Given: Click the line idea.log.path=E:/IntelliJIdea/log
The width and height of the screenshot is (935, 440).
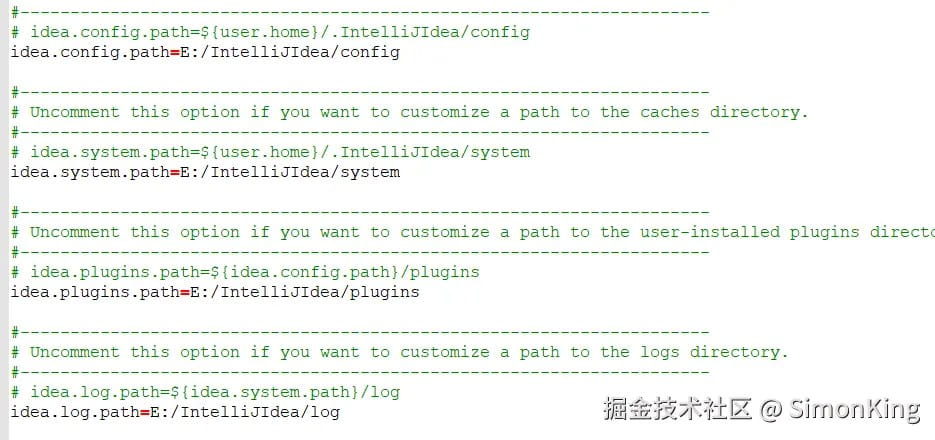Looking at the screenshot, I should (175, 412).
